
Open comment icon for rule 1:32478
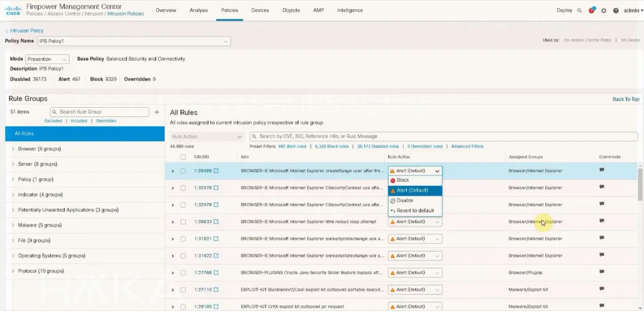coord(602,187)
